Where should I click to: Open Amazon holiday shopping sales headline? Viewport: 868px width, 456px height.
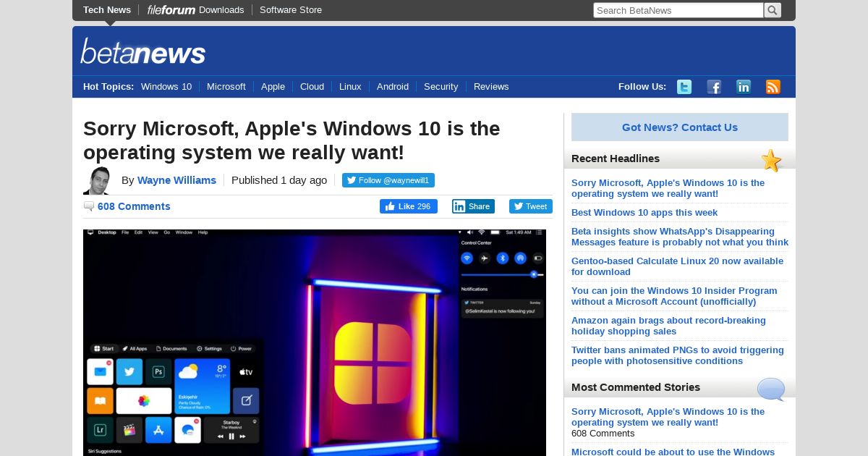coord(668,326)
